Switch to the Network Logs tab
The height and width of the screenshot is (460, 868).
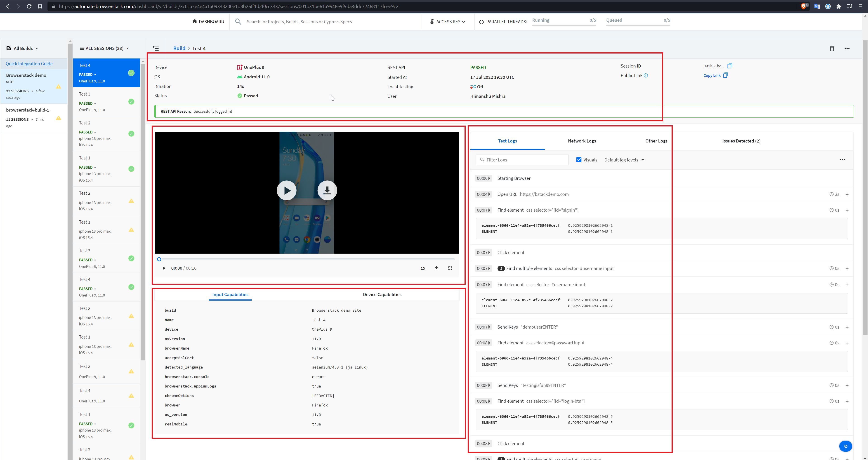pyautogui.click(x=582, y=141)
